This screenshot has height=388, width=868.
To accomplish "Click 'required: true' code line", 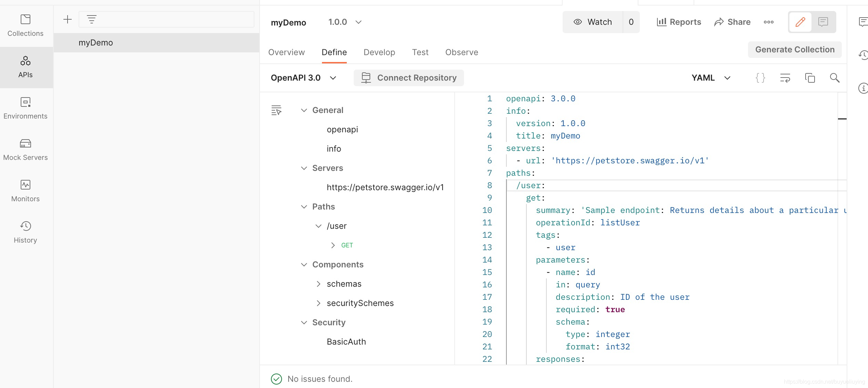I will (590, 309).
